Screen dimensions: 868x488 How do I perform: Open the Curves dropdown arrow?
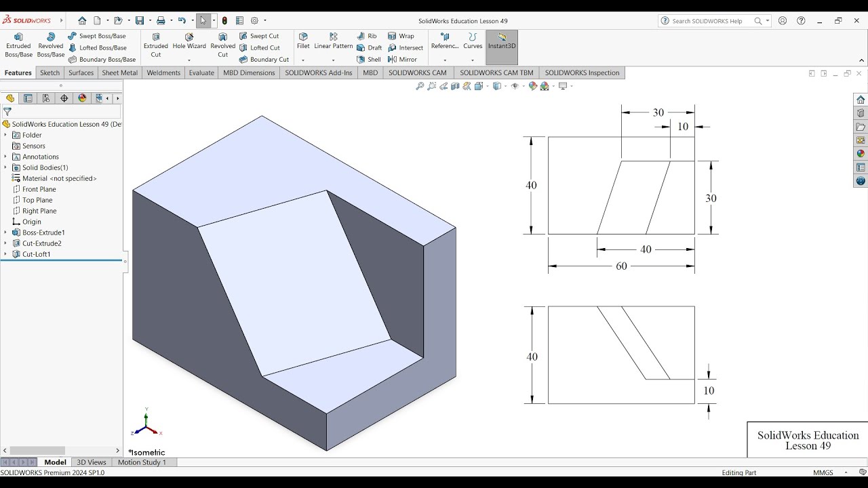pyautogui.click(x=473, y=60)
